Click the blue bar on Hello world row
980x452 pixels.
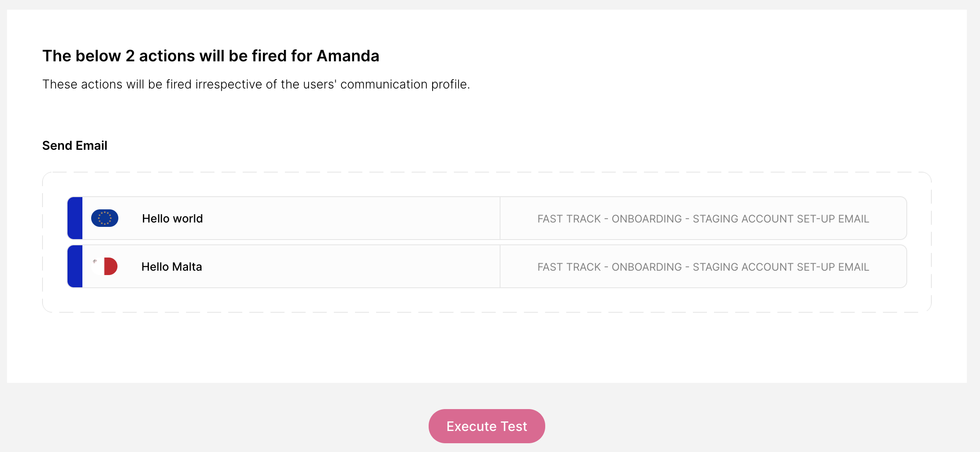click(x=75, y=218)
